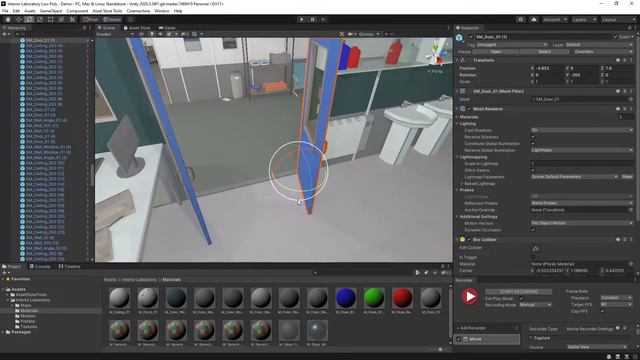Toggle the Dynamic Occlusion checkbox
The width and height of the screenshot is (640, 360).
[533, 230]
